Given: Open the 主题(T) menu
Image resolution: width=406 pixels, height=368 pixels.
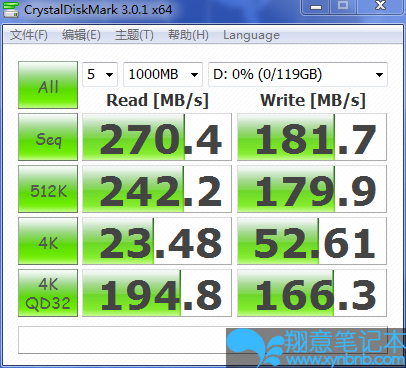Looking at the screenshot, I should (134, 35).
